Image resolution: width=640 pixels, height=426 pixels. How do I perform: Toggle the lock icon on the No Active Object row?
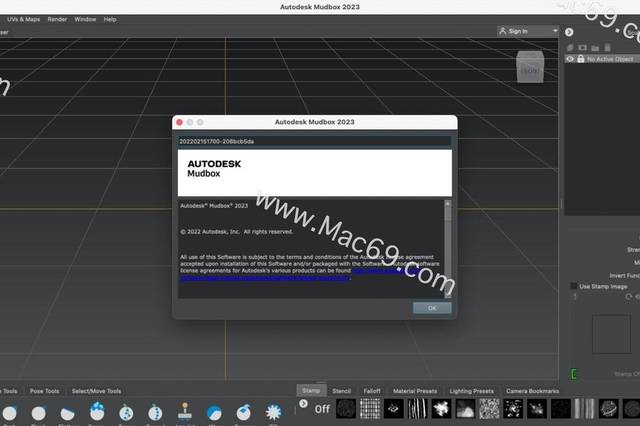pos(580,59)
